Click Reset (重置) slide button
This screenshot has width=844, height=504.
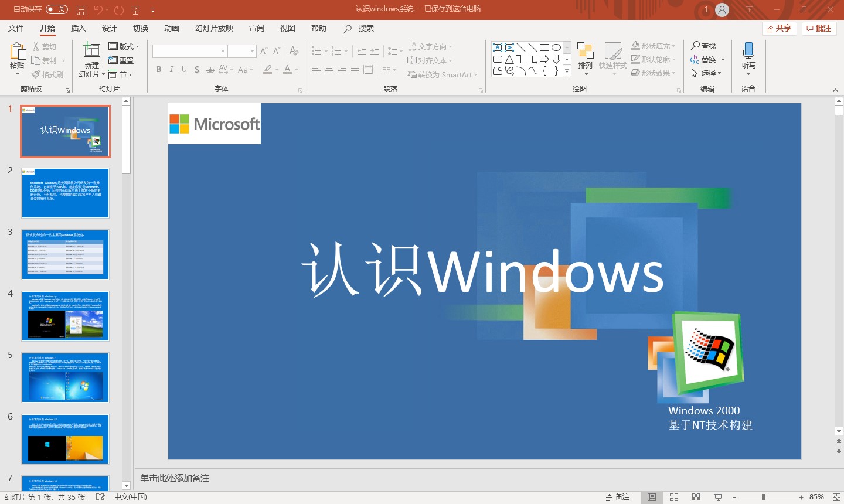[x=121, y=60]
